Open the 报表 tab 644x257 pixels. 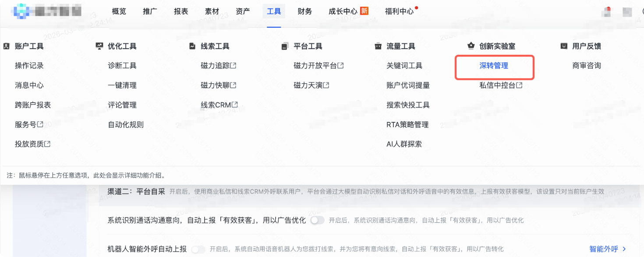(181, 11)
